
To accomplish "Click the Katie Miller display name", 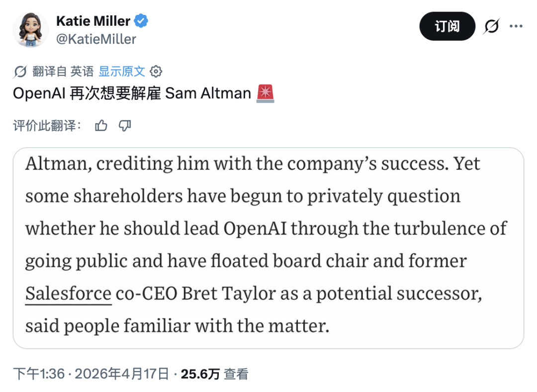I will pyautogui.click(x=93, y=21).
